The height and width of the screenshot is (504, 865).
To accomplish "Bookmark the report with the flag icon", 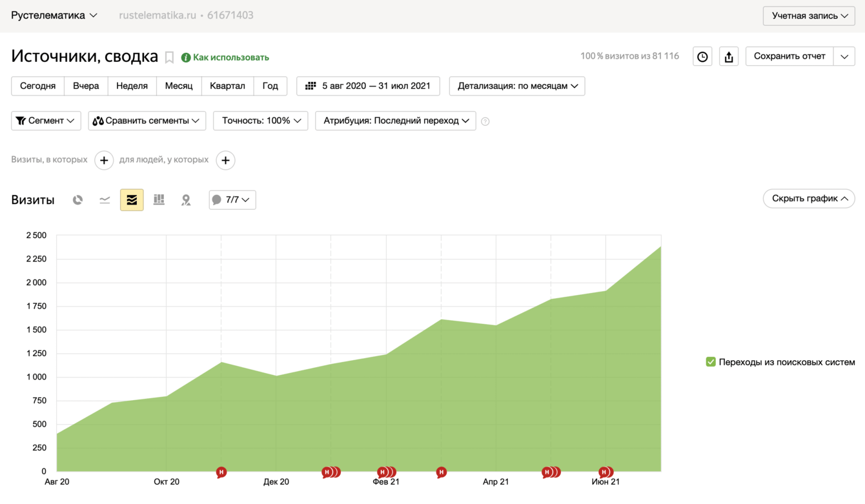I will (169, 57).
